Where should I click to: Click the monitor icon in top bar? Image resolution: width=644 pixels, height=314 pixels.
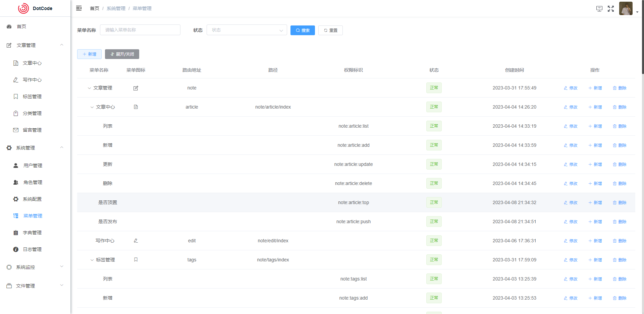[x=599, y=9]
